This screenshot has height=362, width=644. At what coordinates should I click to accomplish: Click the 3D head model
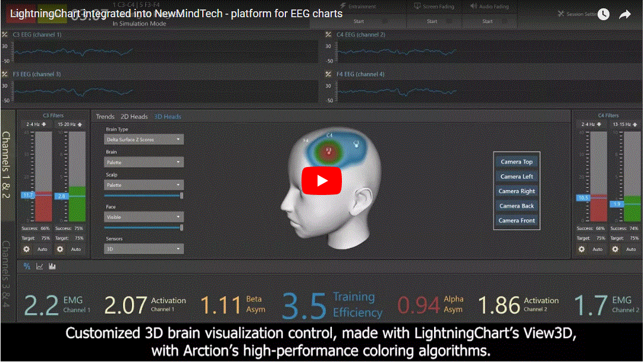(331, 189)
